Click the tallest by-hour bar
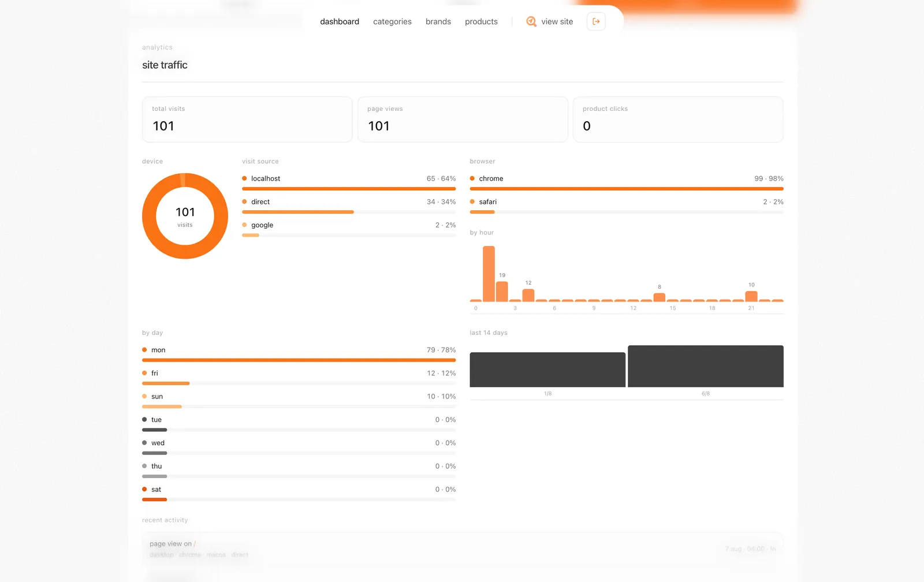The image size is (924, 582). [x=489, y=274]
